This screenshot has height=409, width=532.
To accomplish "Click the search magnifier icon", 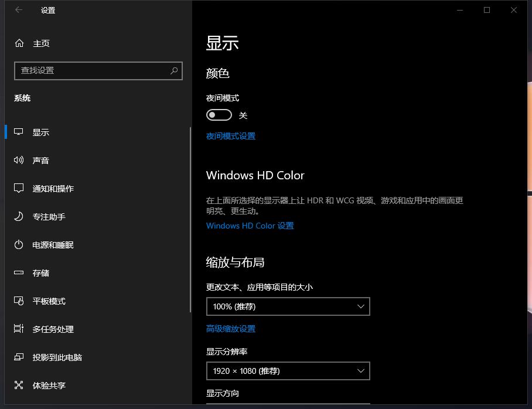I will pos(174,70).
